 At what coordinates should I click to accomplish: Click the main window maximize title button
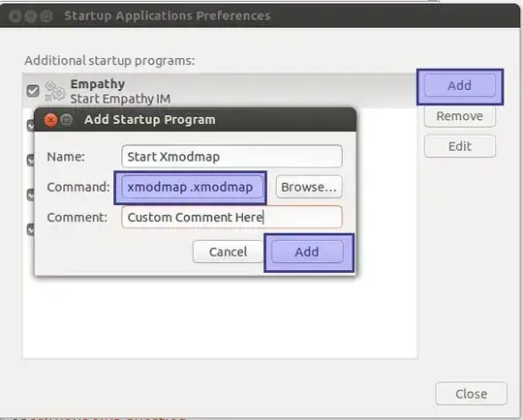pyautogui.click(x=46, y=16)
